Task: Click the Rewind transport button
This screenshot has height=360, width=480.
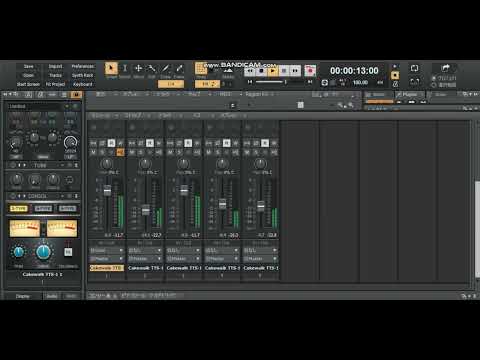Action: (x=250, y=71)
